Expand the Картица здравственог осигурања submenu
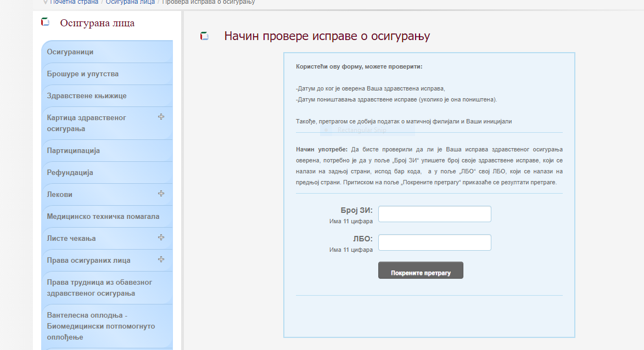 (x=161, y=117)
